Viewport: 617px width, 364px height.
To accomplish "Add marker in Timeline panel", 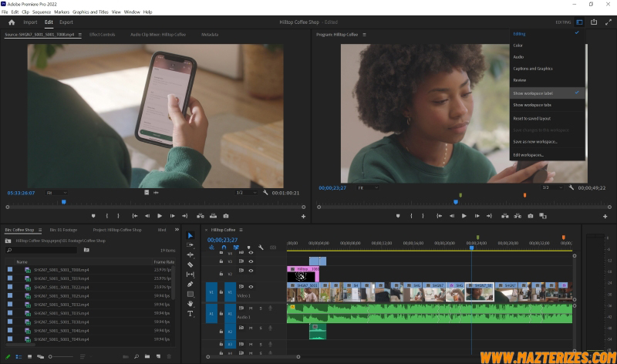I will click(248, 248).
